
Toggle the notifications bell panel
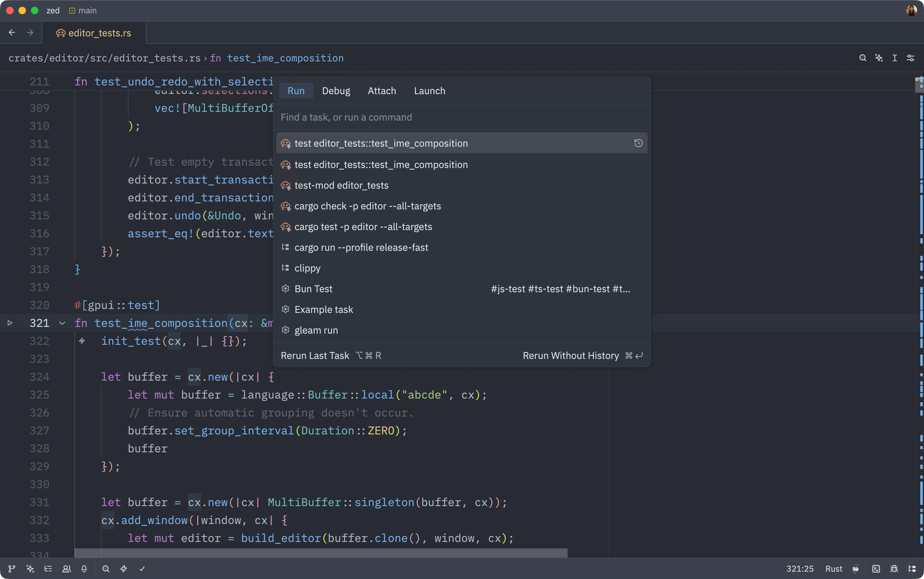(85, 569)
